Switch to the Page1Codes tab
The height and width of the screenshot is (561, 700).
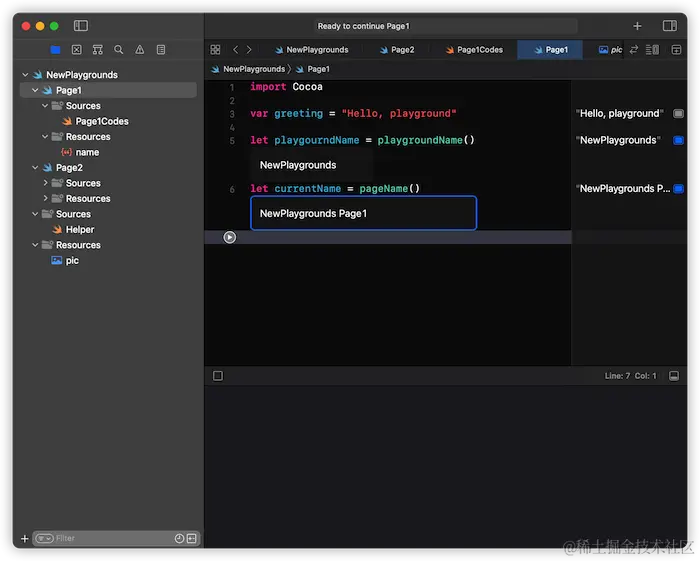(x=474, y=50)
